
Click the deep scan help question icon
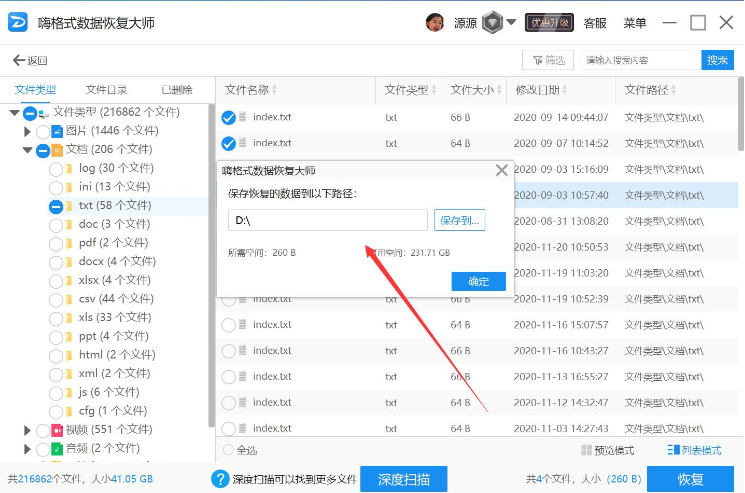(x=221, y=479)
